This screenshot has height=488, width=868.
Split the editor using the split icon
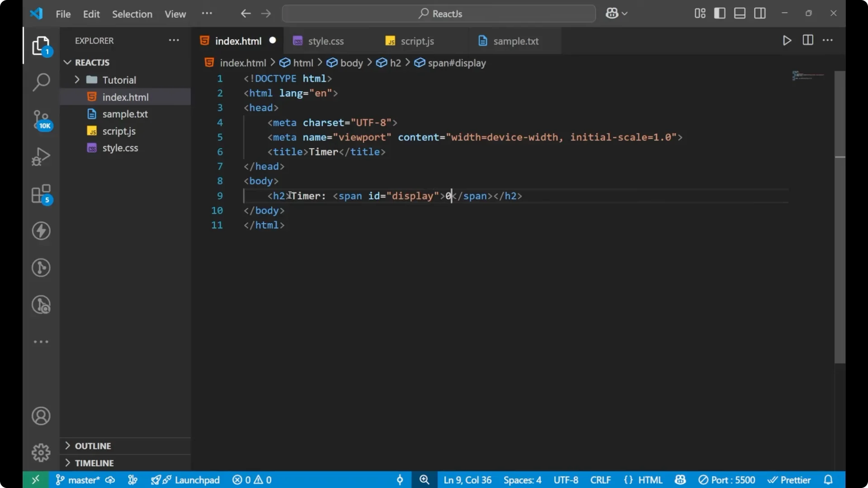tap(808, 40)
